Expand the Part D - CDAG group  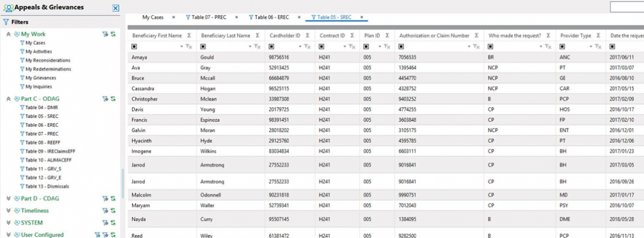[x=8, y=198]
